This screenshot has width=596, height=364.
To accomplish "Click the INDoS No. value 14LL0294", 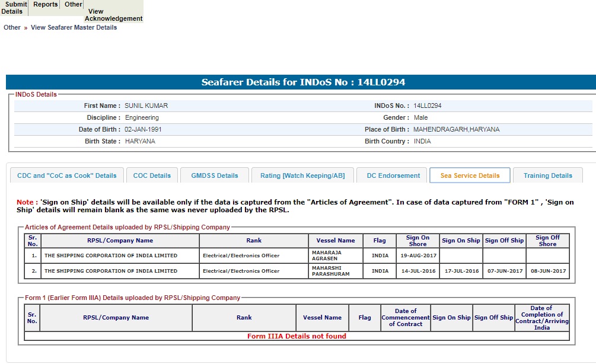I will coord(428,106).
